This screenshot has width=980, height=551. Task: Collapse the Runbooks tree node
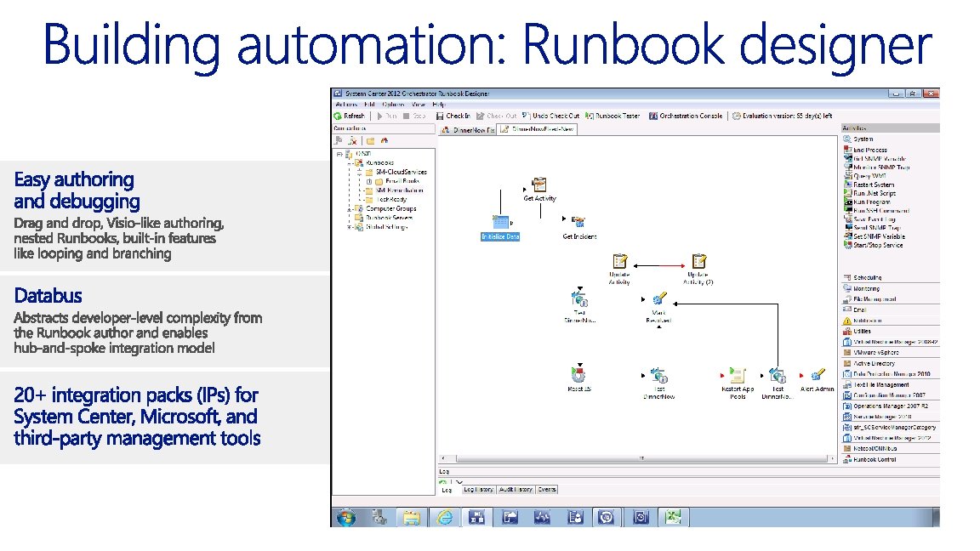tap(350, 163)
